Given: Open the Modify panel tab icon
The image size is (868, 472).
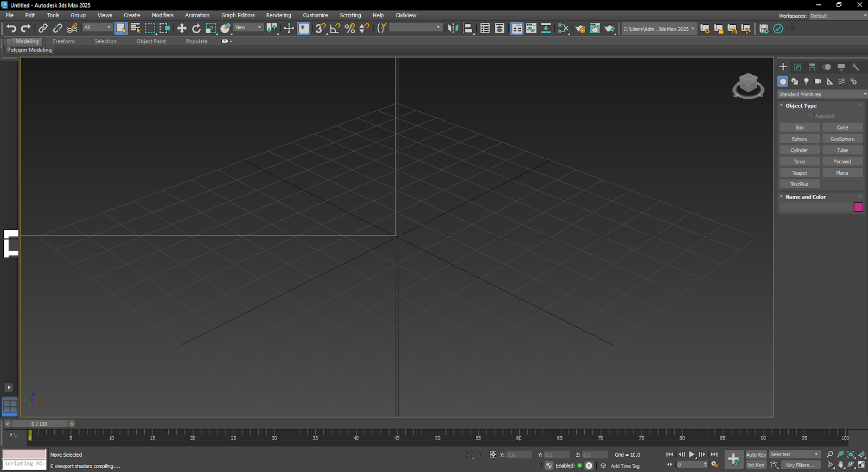Looking at the screenshot, I should pyautogui.click(x=797, y=67).
